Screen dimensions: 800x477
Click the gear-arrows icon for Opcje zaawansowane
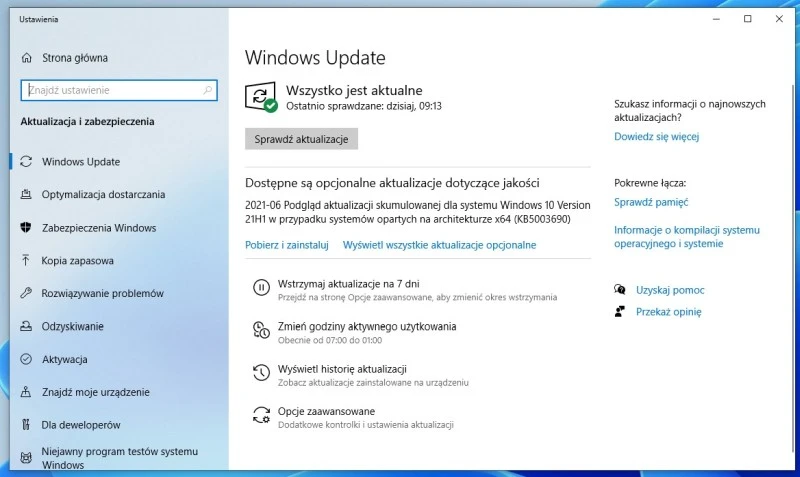261,415
